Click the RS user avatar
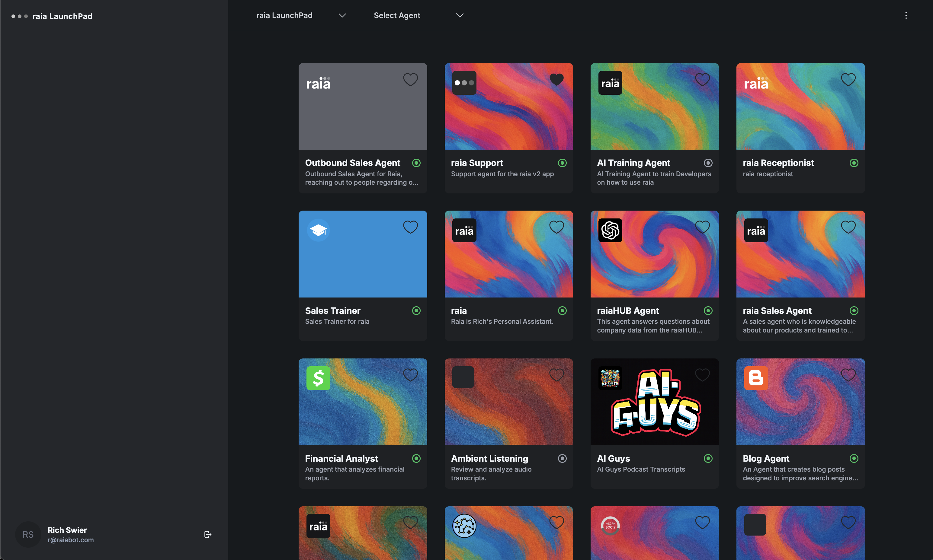The height and width of the screenshot is (560, 933). [28, 534]
